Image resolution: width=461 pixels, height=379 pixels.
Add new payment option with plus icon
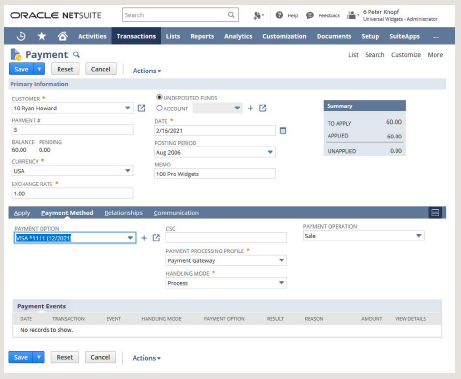[x=144, y=238]
